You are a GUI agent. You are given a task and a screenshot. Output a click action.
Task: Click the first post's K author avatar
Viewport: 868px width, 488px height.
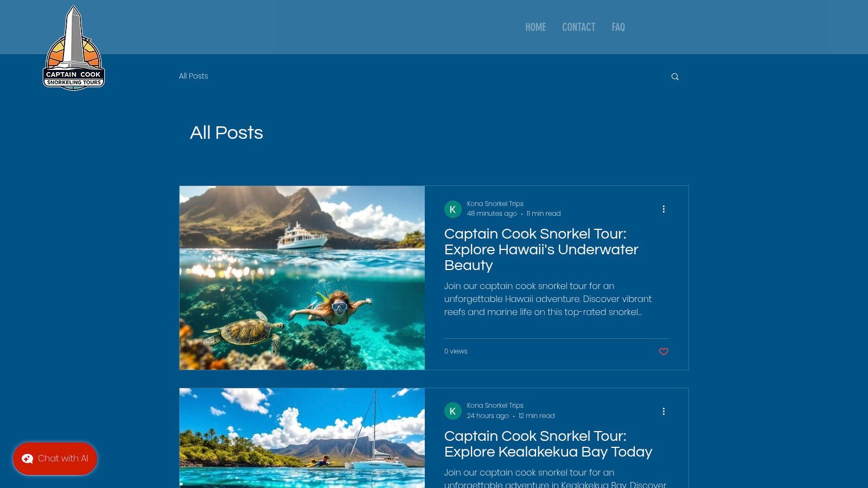click(x=453, y=209)
